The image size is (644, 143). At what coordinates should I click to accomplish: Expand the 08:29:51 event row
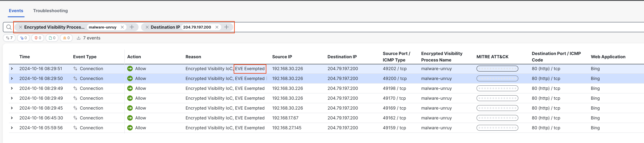pyautogui.click(x=12, y=68)
